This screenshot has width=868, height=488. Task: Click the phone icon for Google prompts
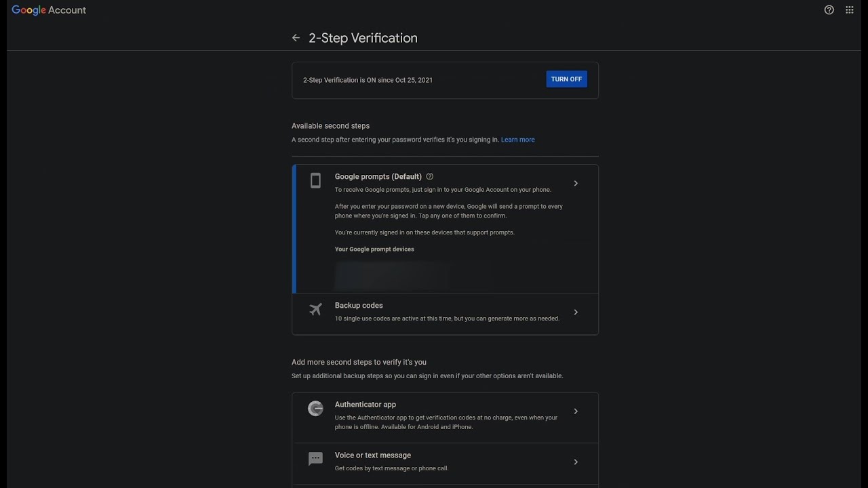315,180
